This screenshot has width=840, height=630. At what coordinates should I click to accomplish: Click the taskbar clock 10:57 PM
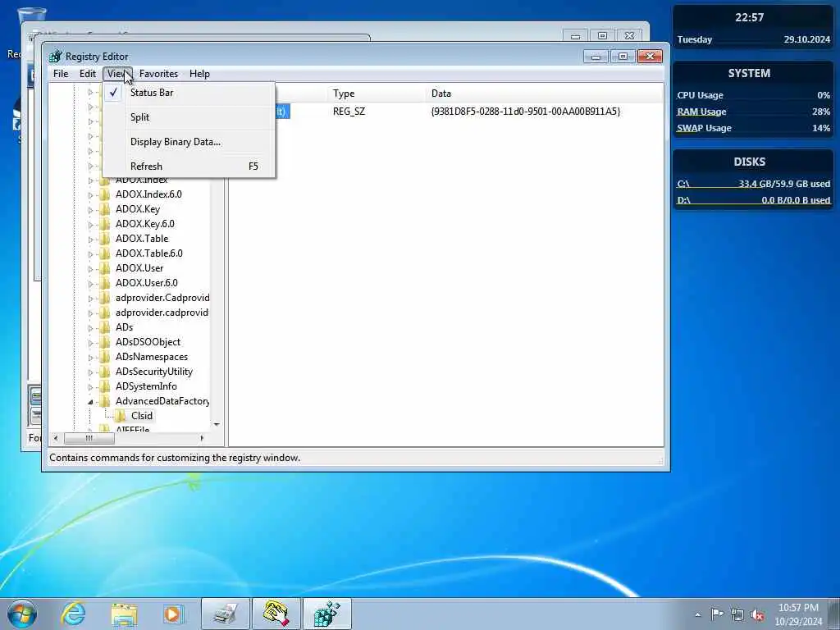[798, 614]
